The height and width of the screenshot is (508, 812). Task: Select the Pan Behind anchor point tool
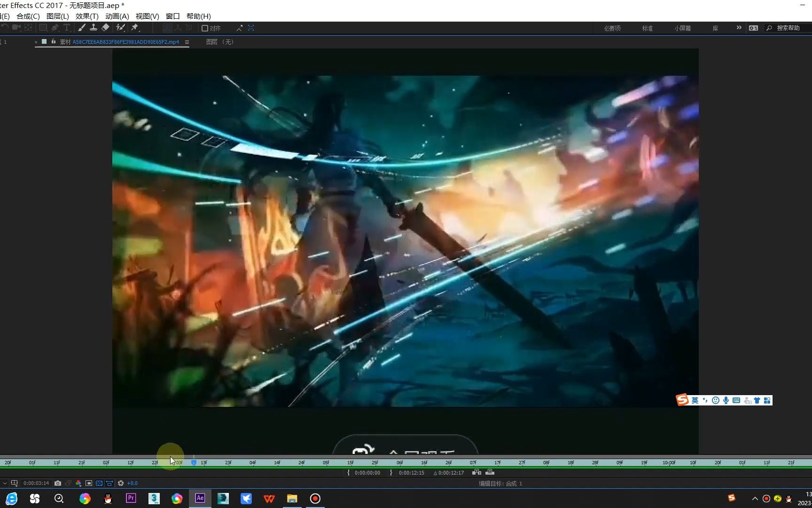tap(29, 28)
